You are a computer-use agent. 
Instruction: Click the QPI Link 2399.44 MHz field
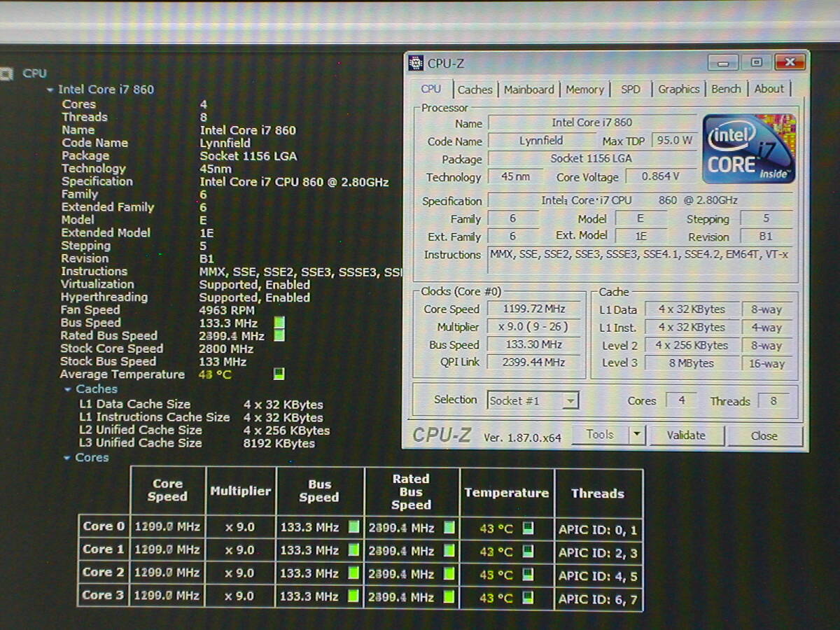534,362
